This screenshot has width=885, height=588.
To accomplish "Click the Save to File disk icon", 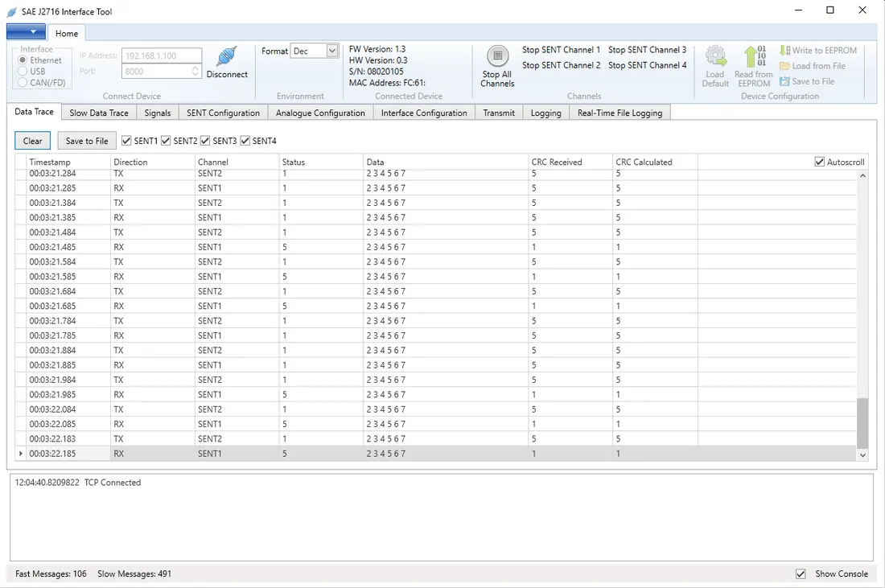I will tap(784, 81).
